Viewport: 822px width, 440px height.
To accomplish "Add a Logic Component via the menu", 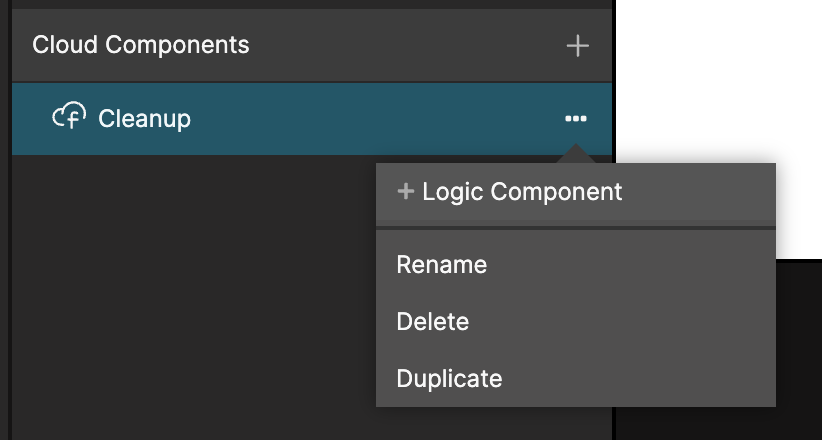I will click(521, 191).
